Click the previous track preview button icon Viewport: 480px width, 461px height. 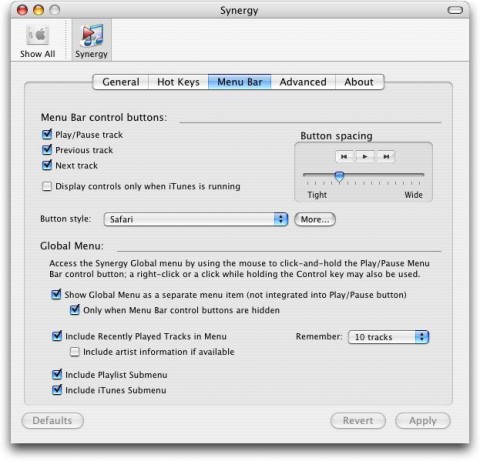point(344,156)
